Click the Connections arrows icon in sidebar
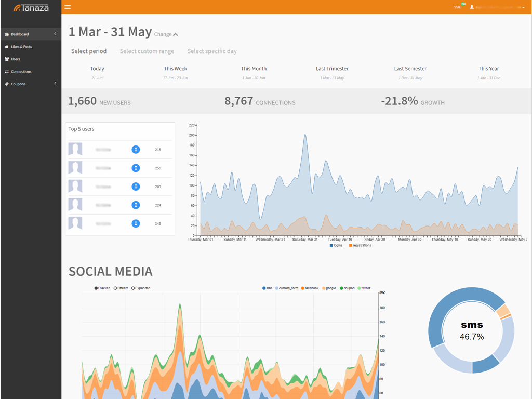 tap(7, 72)
